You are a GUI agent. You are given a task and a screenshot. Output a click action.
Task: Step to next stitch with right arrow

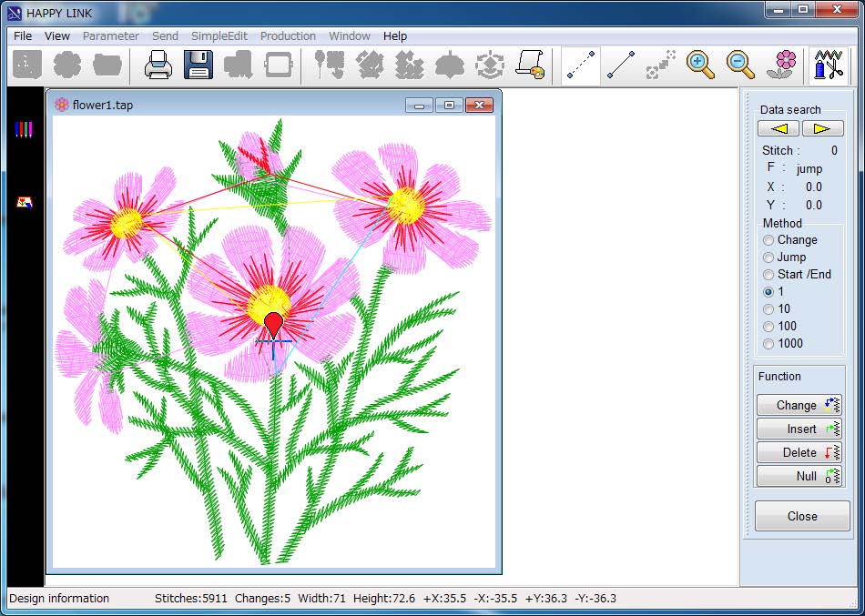pyautogui.click(x=822, y=129)
